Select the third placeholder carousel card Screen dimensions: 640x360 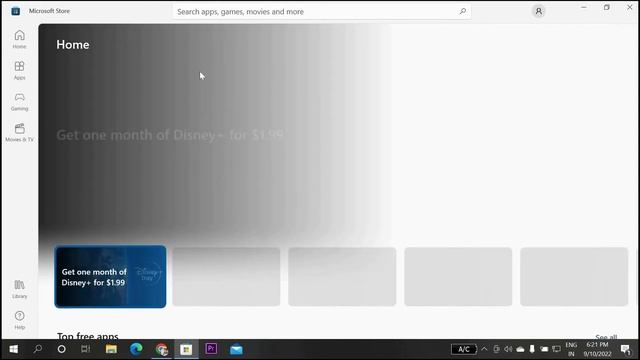tap(342, 277)
